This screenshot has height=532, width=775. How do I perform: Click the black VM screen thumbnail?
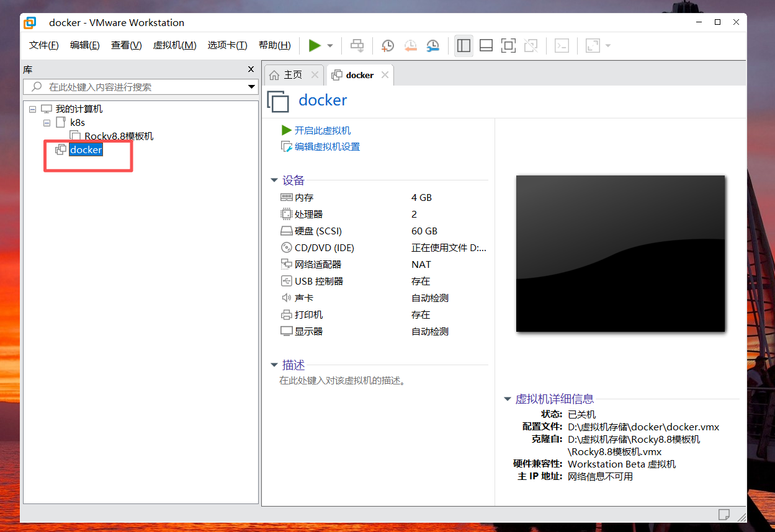point(620,253)
